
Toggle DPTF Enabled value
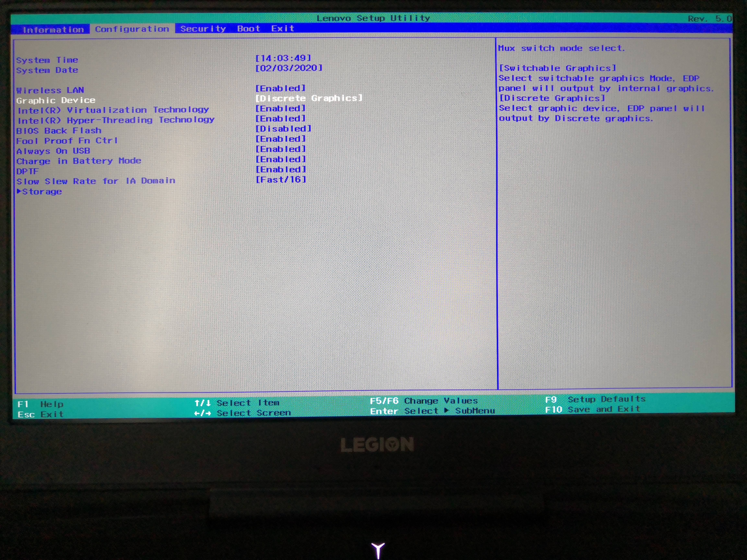pos(280,169)
